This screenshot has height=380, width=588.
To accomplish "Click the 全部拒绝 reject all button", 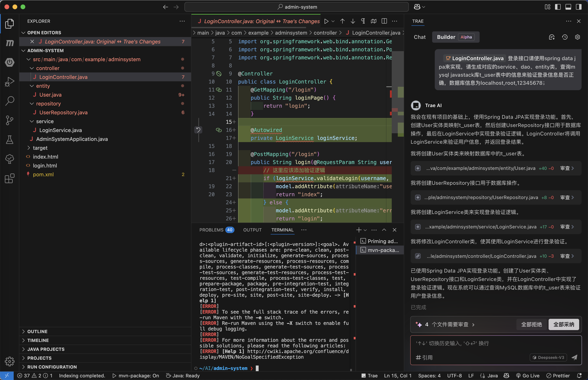I will (x=531, y=324).
